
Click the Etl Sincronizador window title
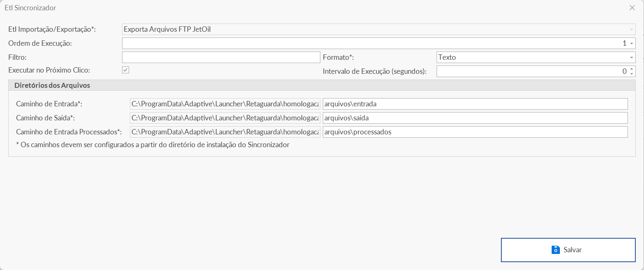coord(30,8)
